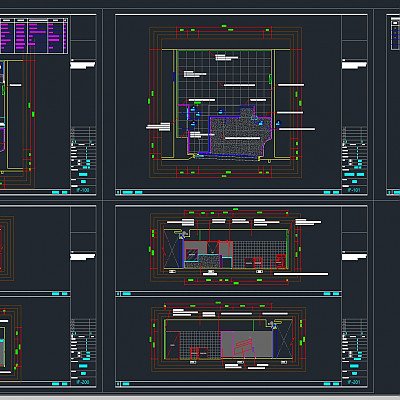Image resolution: width=400 pixels, height=400 pixels.
Task: Select the red counter units in lower elevation
Action: (x=199, y=353)
